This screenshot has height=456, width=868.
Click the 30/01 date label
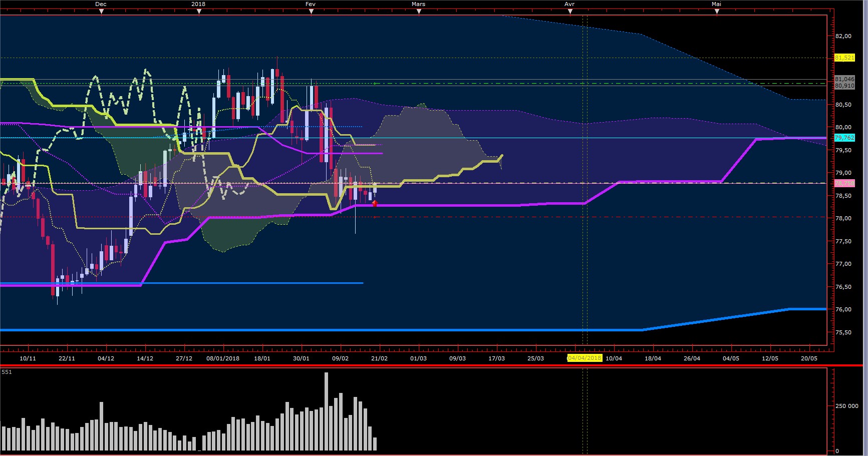coord(301,358)
